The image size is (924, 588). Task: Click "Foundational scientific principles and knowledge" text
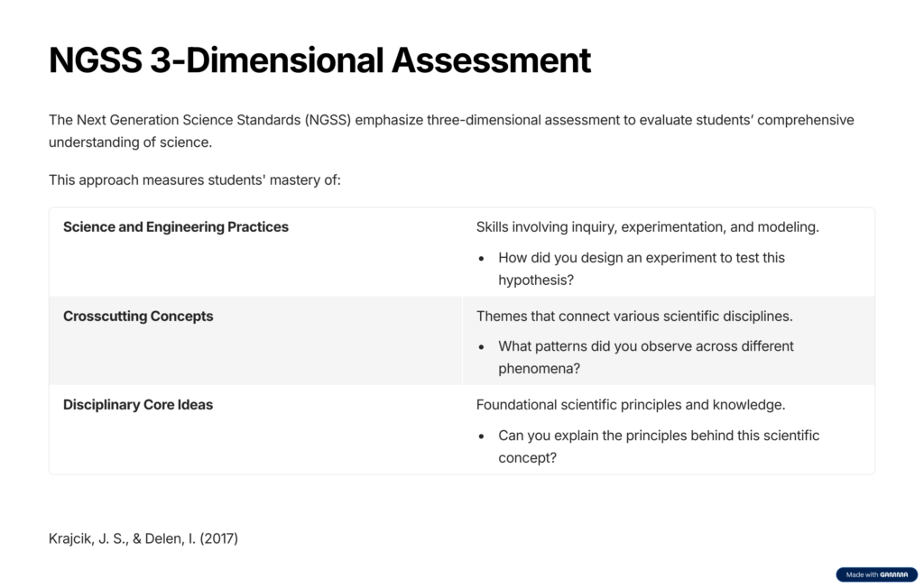point(631,405)
